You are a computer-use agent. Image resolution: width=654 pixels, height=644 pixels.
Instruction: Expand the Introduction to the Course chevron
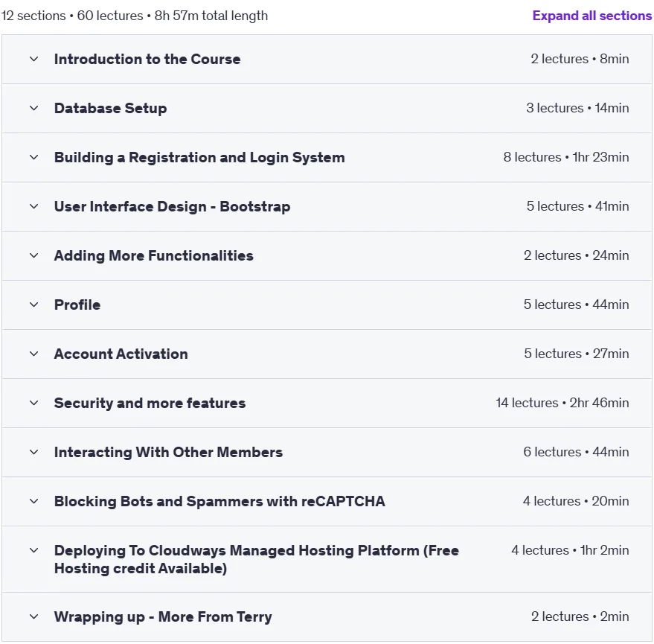pyautogui.click(x=34, y=60)
